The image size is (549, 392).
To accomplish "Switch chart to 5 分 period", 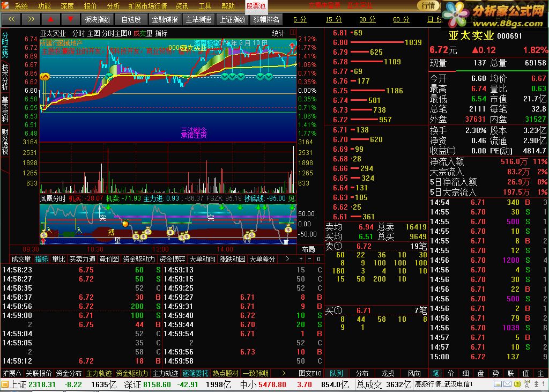I will [x=300, y=20].
